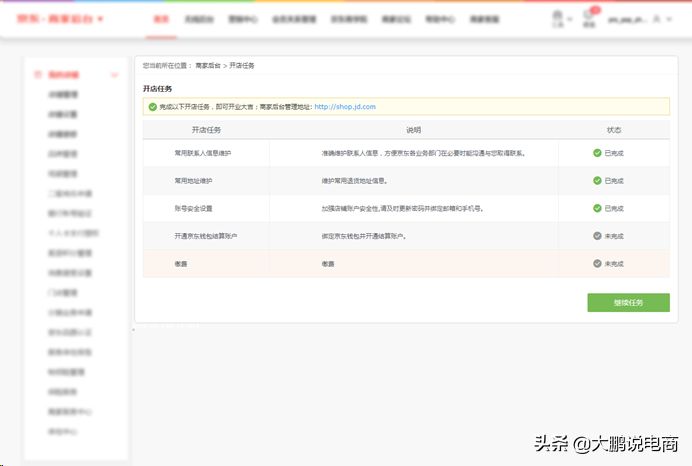Click the green 已完成 icon for 账号安全设置
This screenshot has height=466, width=692.
tap(597, 208)
